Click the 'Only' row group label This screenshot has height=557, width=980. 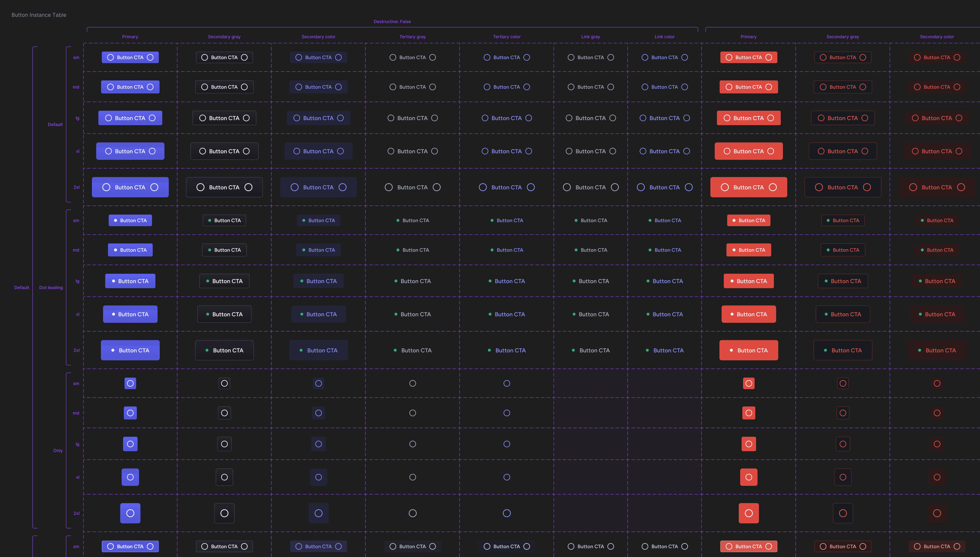[x=58, y=450]
